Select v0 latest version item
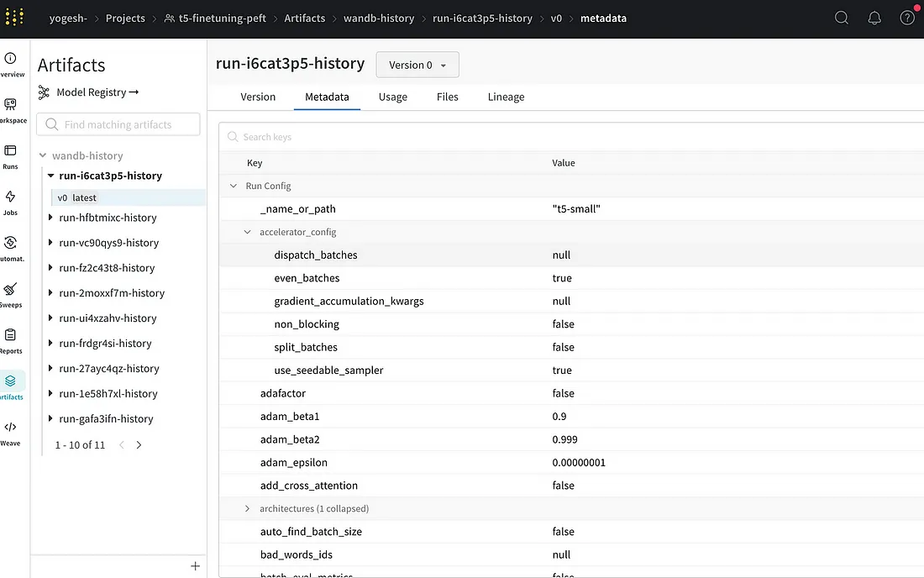Screen dimensions: 924x578 coord(129,197)
